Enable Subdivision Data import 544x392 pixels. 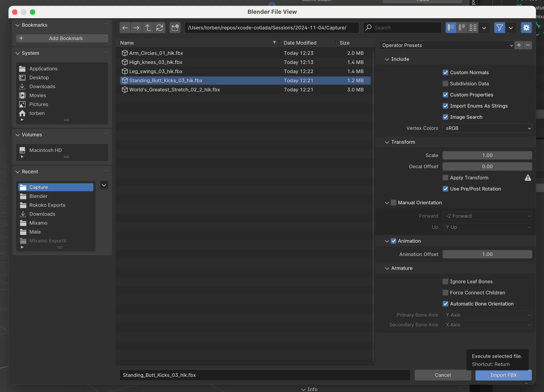[445, 83]
